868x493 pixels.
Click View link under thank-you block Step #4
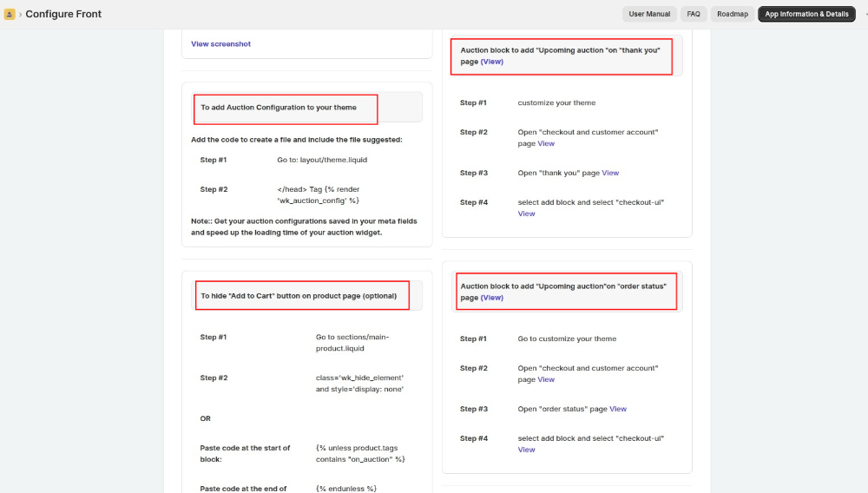point(527,214)
